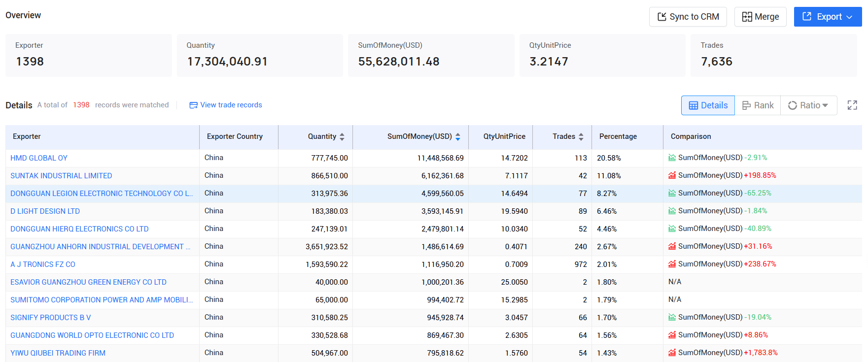Click SumOfMoney(USD) summary card 55,628,011.48
The image size is (868, 362).
click(x=431, y=55)
